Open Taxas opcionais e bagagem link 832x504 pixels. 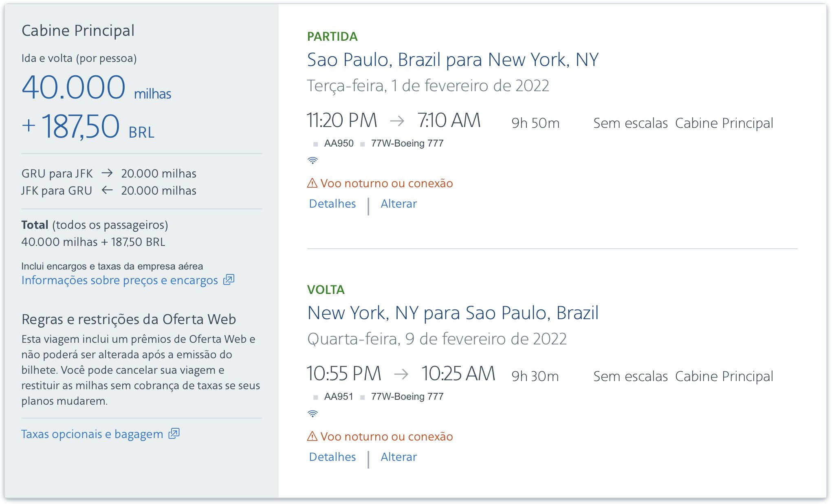92,434
